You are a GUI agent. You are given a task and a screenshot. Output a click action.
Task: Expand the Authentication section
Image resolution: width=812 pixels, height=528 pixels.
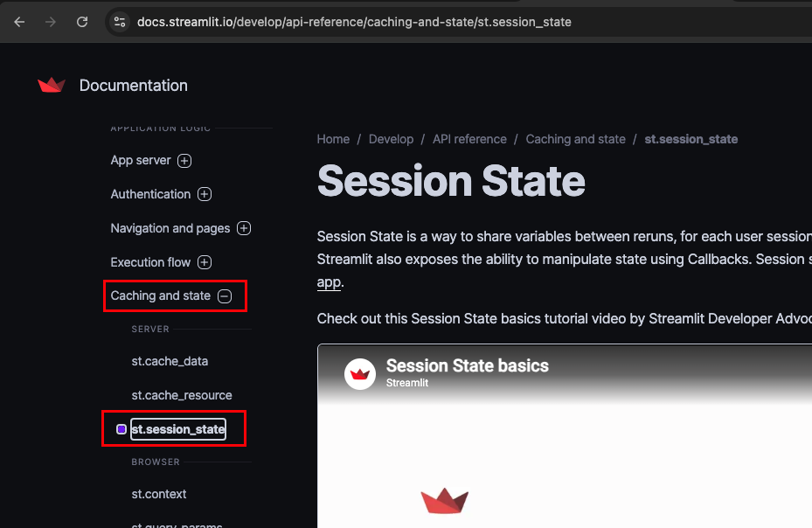point(205,194)
